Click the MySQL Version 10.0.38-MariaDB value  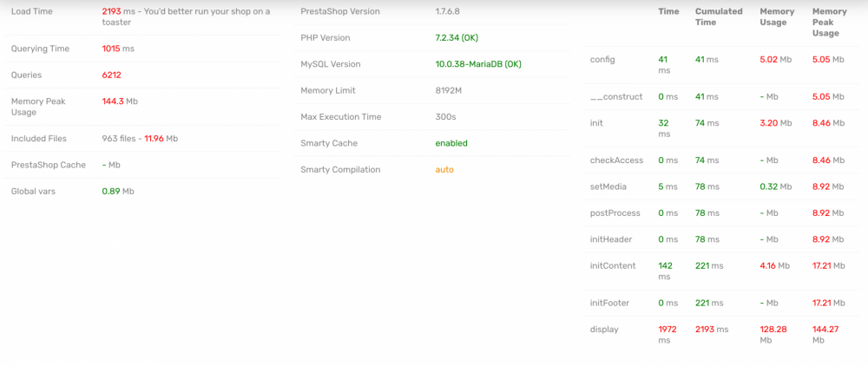[478, 64]
